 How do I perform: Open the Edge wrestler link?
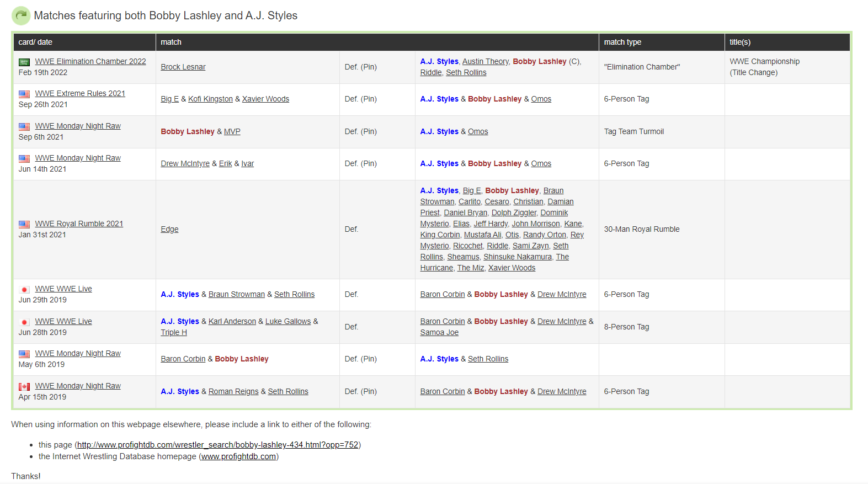point(170,229)
